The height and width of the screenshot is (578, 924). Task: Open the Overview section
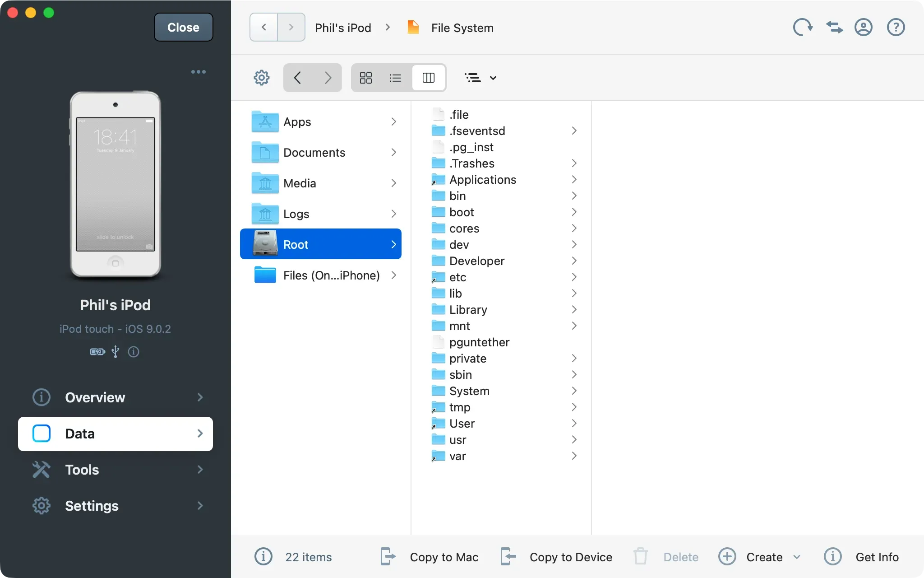point(95,397)
